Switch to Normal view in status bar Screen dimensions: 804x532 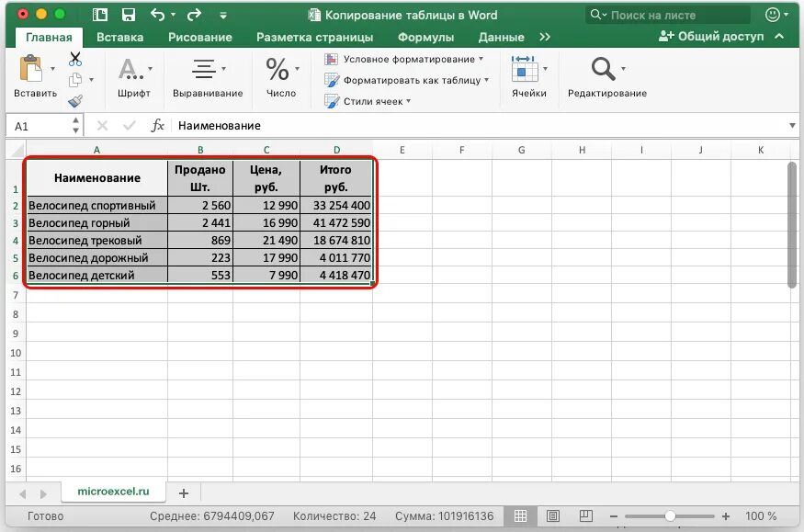click(520, 516)
